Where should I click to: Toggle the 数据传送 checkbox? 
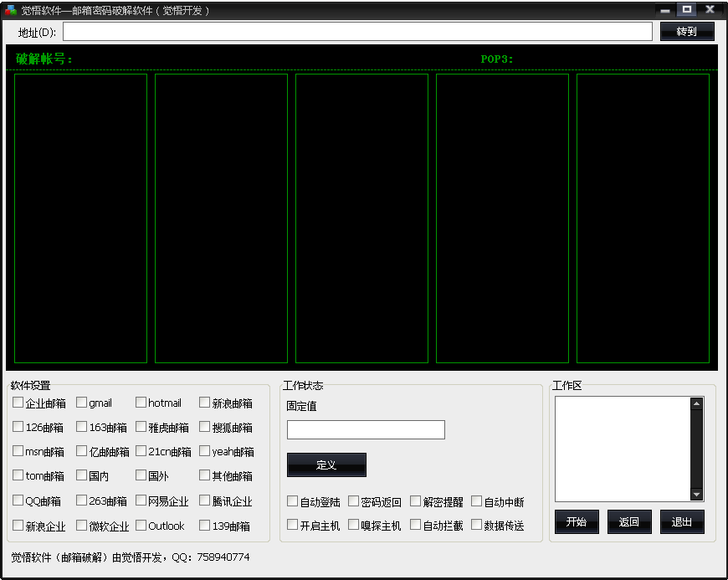click(477, 525)
